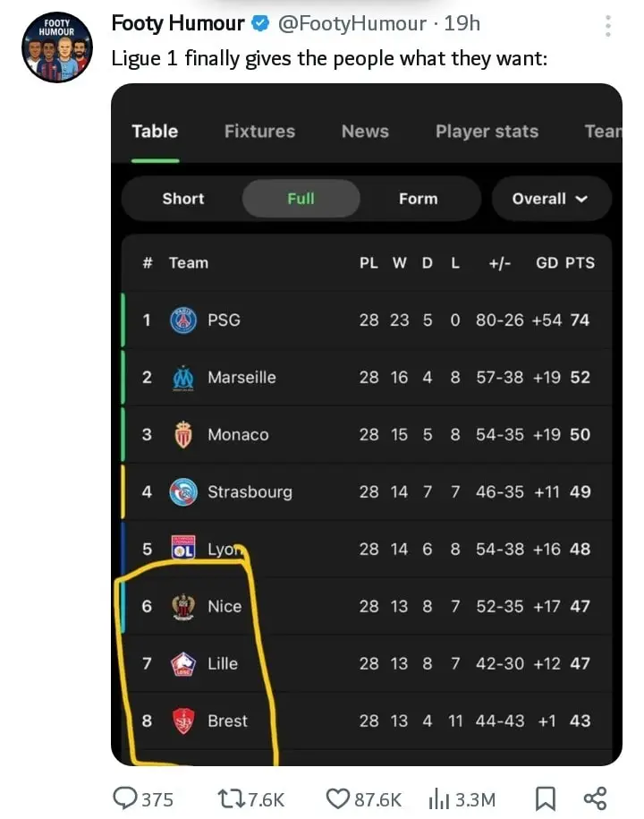Switch to the Fixtures tab

(x=259, y=131)
